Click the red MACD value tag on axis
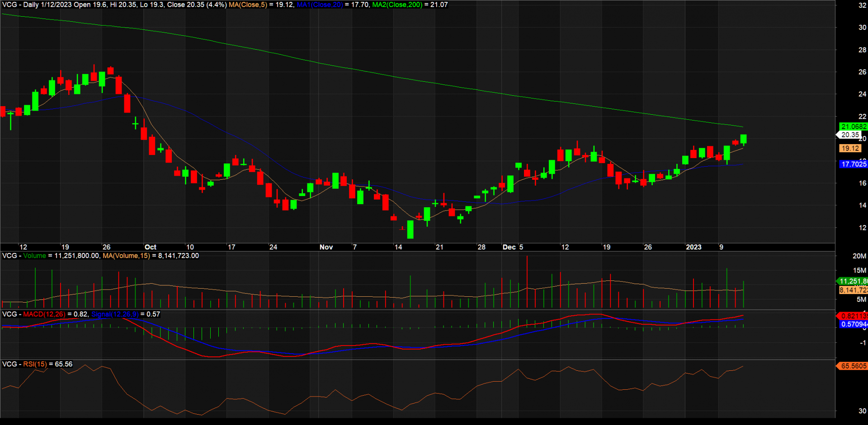 (x=854, y=316)
